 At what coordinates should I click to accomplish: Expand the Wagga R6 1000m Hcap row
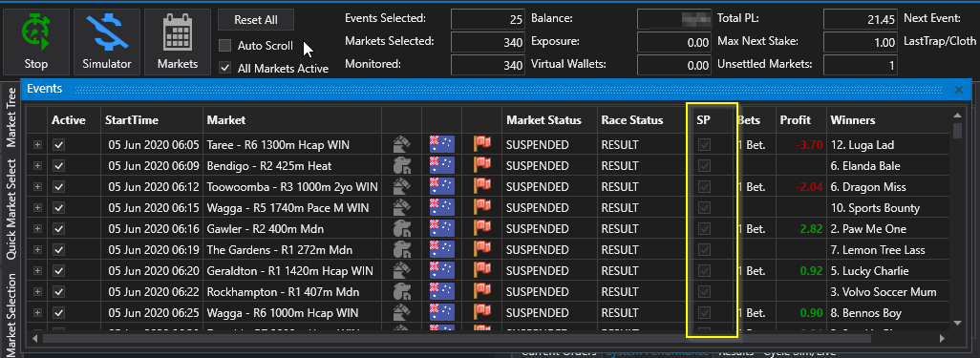(37, 313)
